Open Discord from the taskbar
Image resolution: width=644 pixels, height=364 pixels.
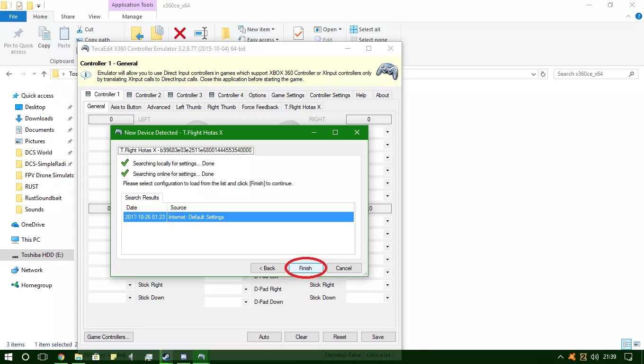point(184,357)
